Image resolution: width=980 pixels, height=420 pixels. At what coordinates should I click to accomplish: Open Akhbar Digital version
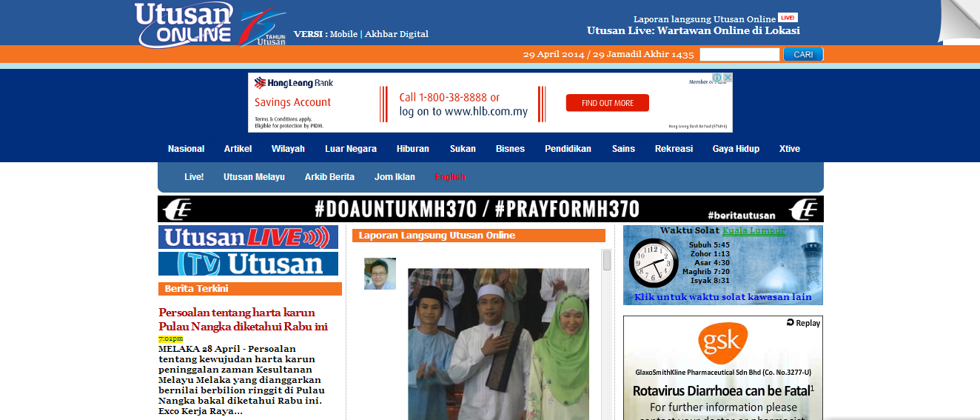coord(397,34)
